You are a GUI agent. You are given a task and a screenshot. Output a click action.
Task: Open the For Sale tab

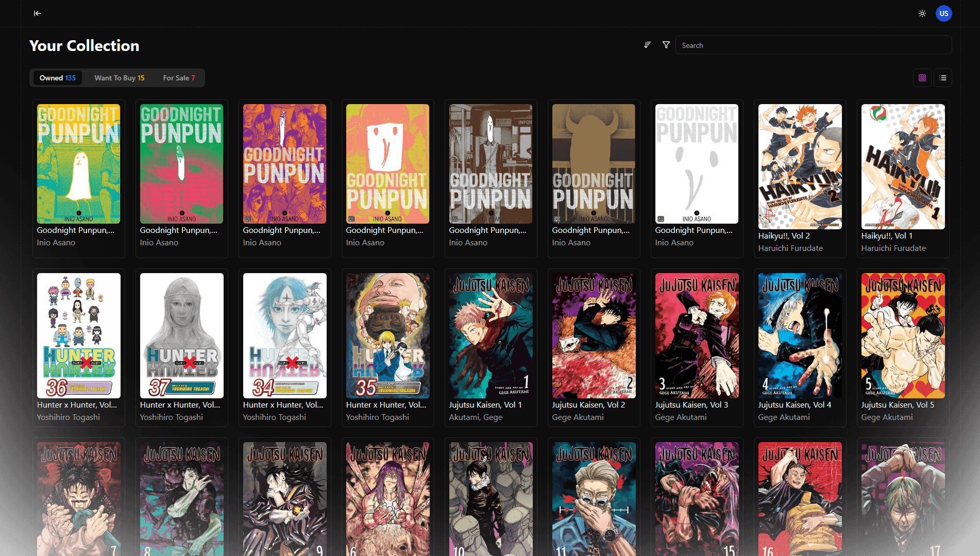click(178, 78)
